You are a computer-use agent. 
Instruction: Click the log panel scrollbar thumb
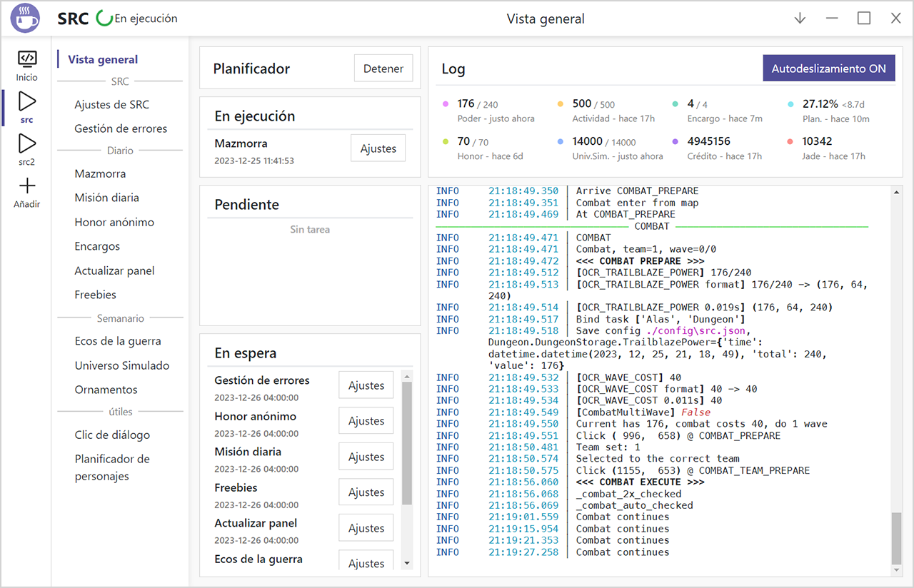pos(896,539)
